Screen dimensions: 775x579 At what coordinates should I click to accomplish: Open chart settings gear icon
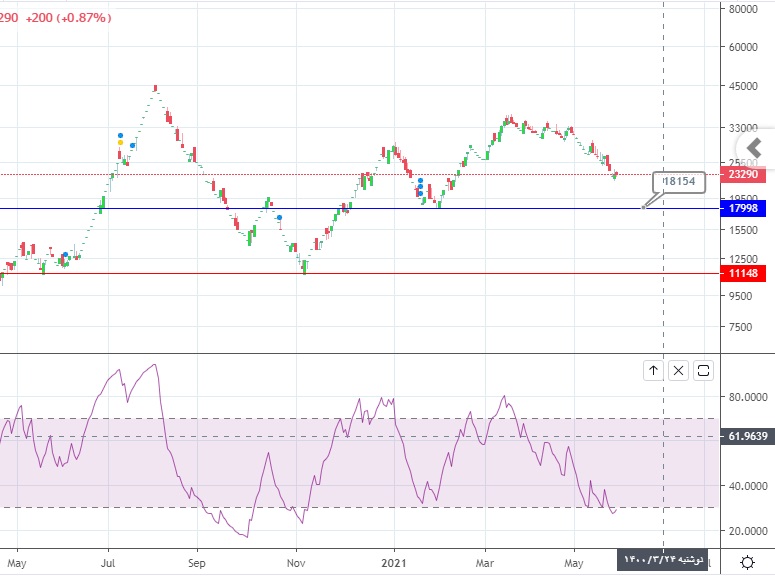747,563
